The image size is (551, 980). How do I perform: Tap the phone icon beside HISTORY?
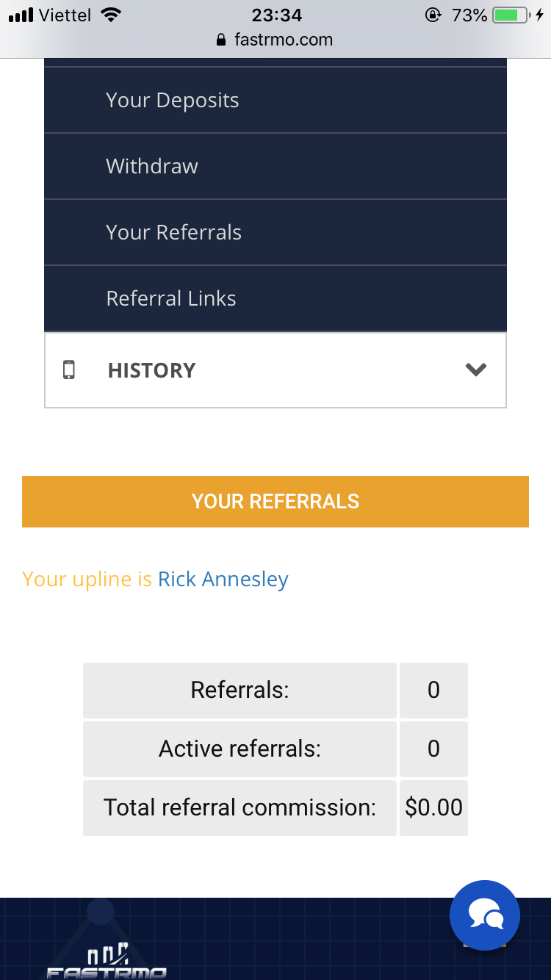point(69,370)
